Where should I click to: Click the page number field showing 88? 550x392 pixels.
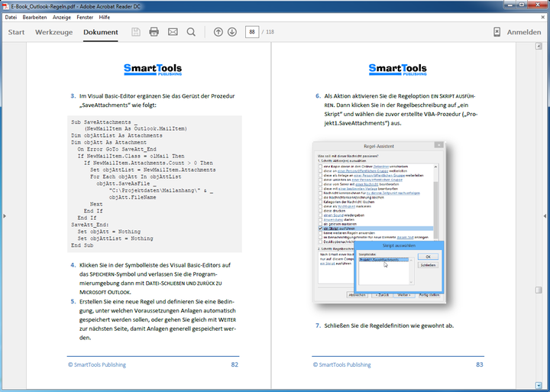[x=252, y=32]
